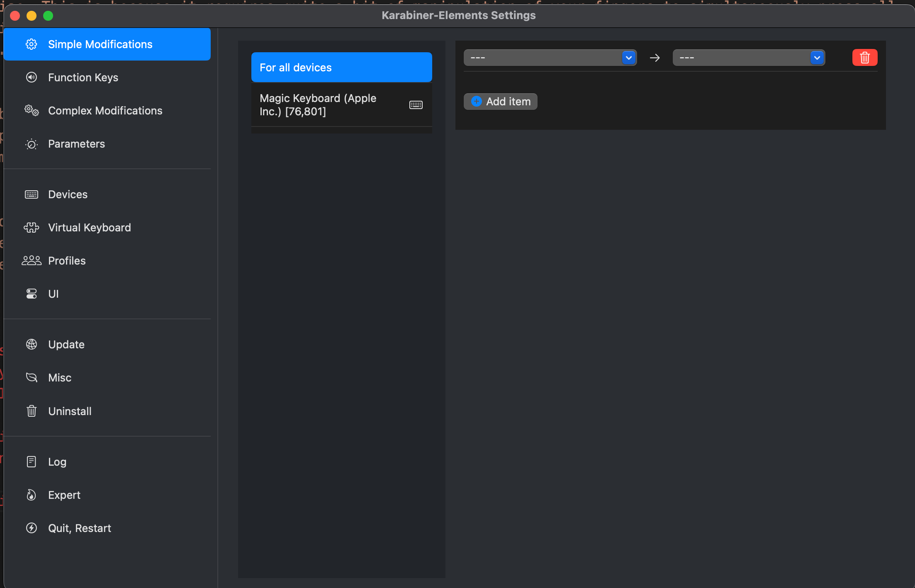This screenshot has height=588, width=915.
Task: Select the Profiles section
Action: point(107,261)
